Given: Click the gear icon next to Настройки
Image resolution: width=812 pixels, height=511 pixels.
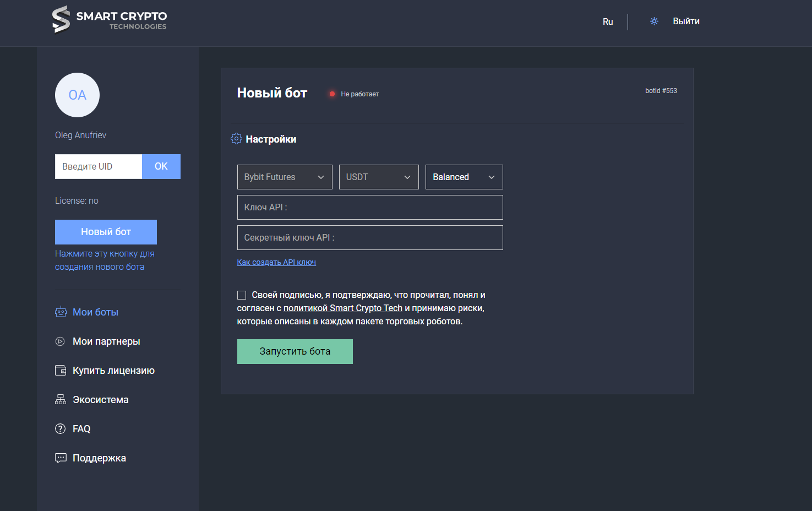Looking at the screenshot, I should coord(236,139).
